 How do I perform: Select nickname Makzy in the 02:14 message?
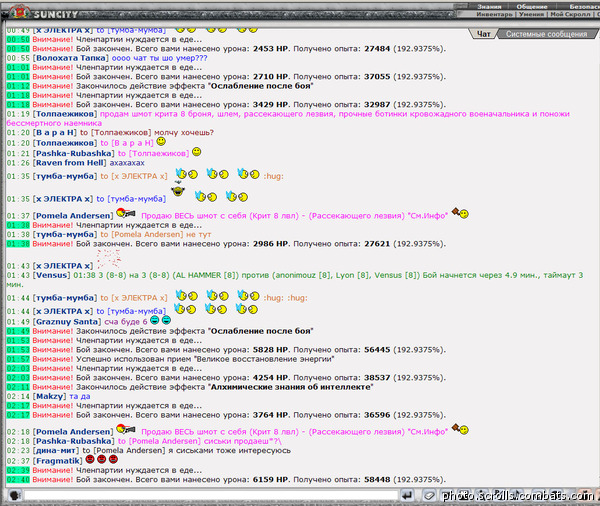50,397
